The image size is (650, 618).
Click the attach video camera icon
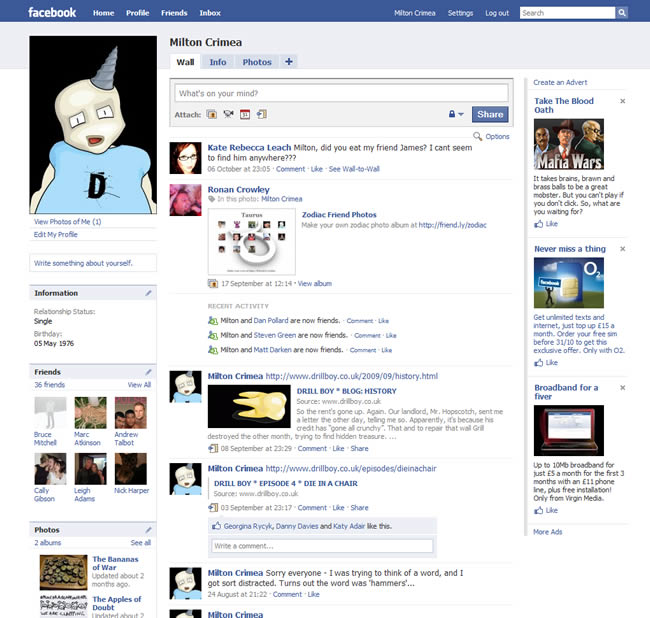click(x=227, y=115)
